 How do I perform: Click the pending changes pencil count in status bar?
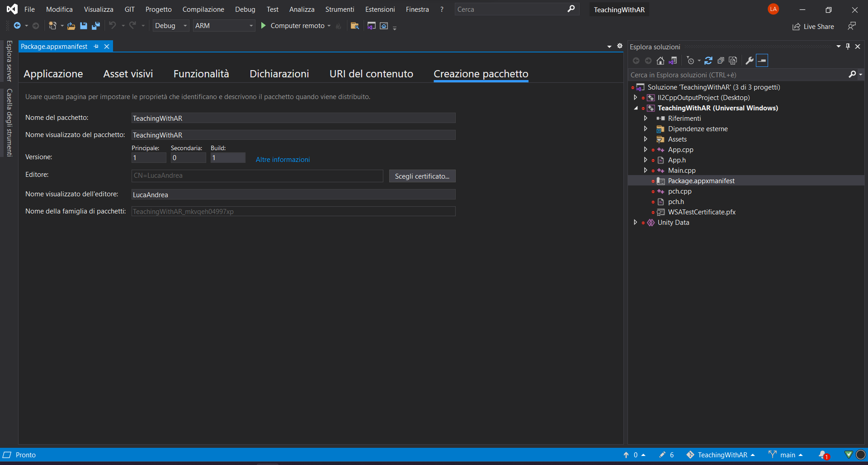tap(666, 455)
